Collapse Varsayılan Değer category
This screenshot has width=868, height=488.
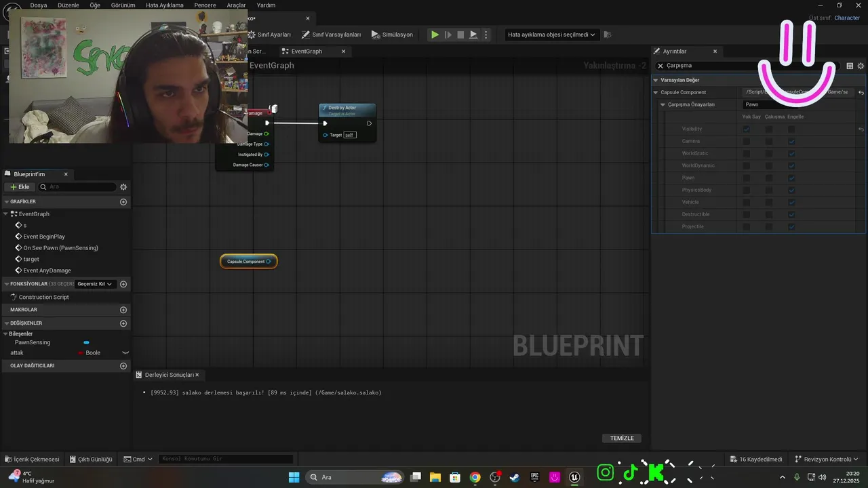[656, 80]
